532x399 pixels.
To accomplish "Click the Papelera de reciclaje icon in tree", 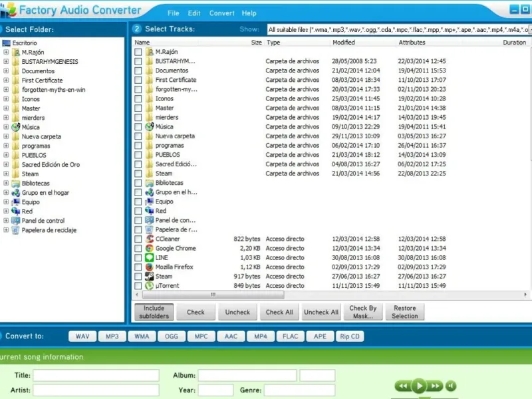I will coord(15,230).
